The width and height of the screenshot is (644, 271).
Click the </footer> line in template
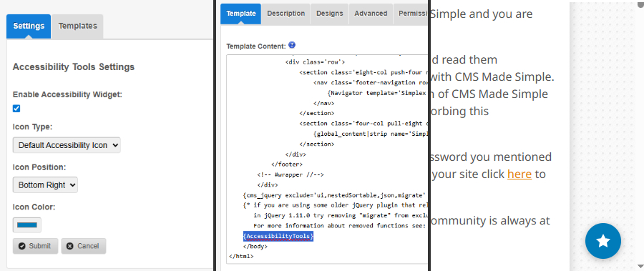pyautogui.click(x=287, y=164)
